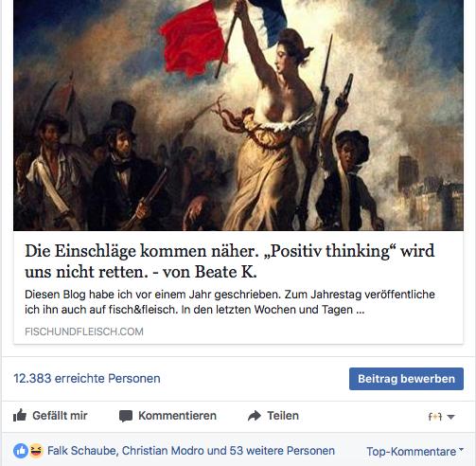Click the laughing haha reaction emoji

coord(36,451)
